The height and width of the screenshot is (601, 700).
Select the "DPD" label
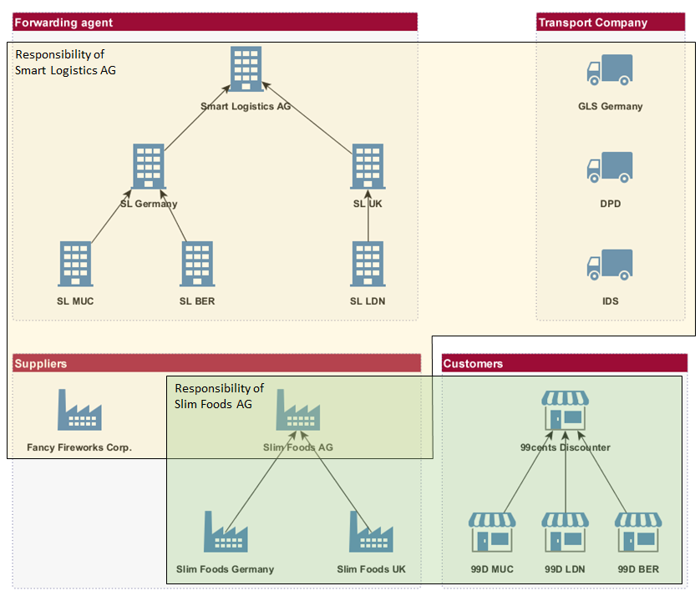point(611,204)
